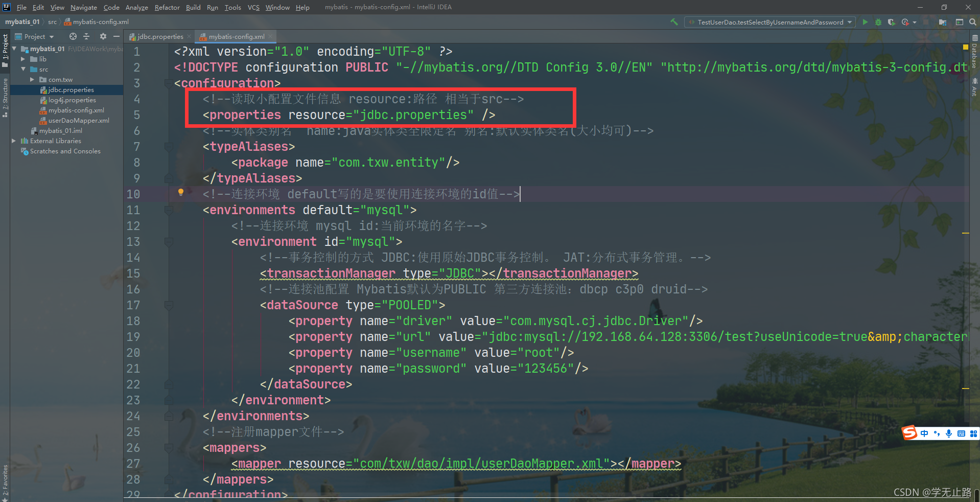980x502 pixels.
Task: Toggle the Database tool window
Action: pos(974,52)
